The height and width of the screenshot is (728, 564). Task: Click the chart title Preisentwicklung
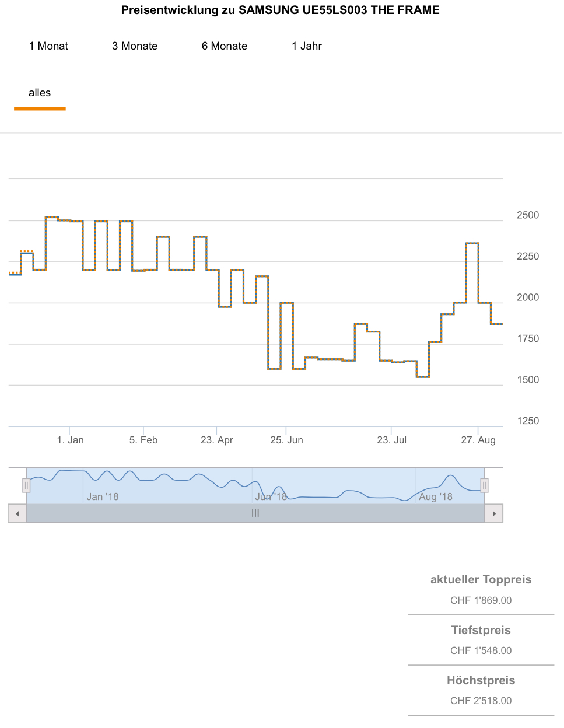click(x=281, y=10)
